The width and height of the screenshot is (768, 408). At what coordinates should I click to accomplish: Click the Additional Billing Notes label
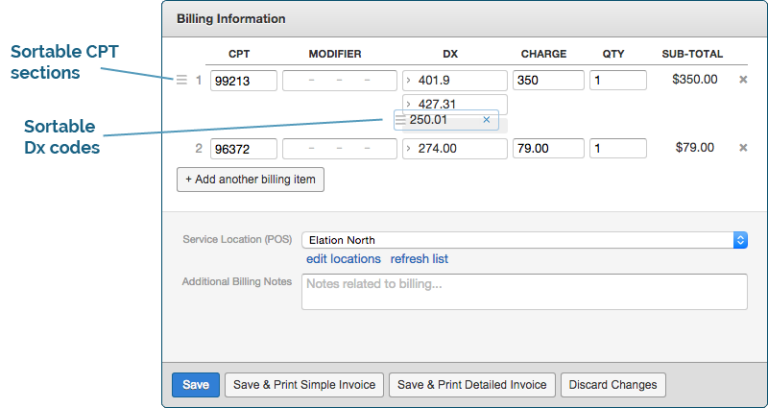(x=237, y=282)
